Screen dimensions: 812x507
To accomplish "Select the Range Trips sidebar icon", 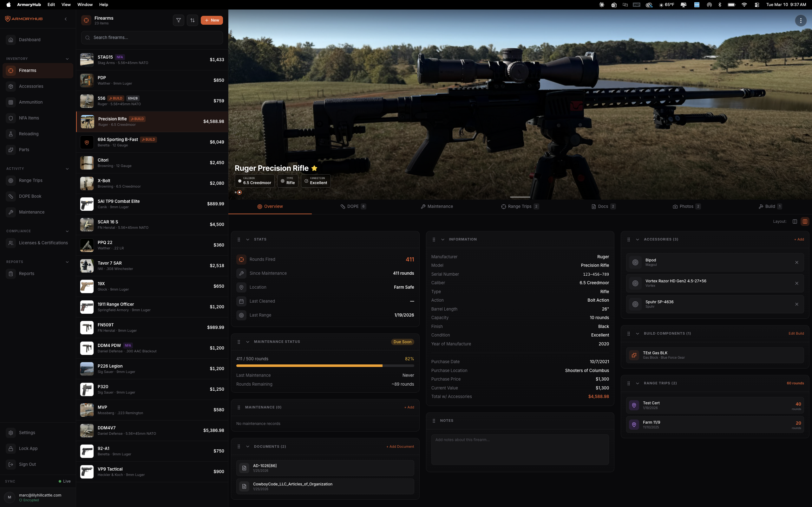I will coord(11,180).
